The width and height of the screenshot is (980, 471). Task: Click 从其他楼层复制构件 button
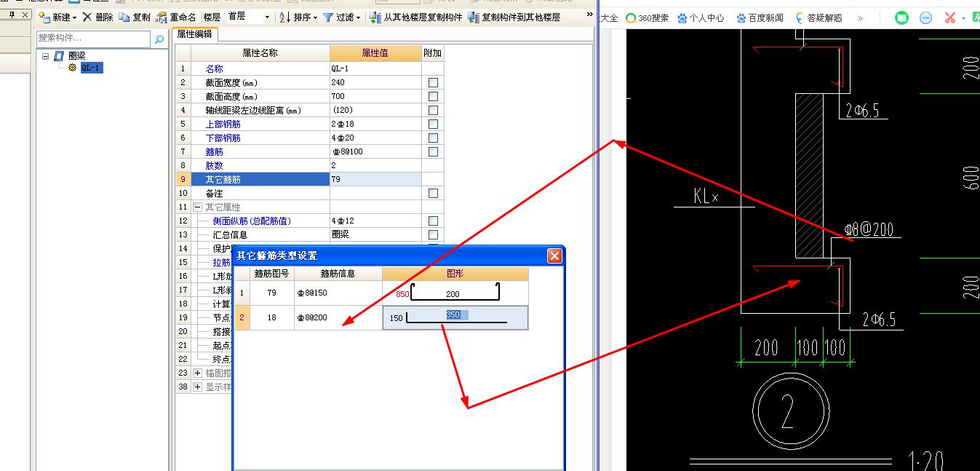coord(415,17)
